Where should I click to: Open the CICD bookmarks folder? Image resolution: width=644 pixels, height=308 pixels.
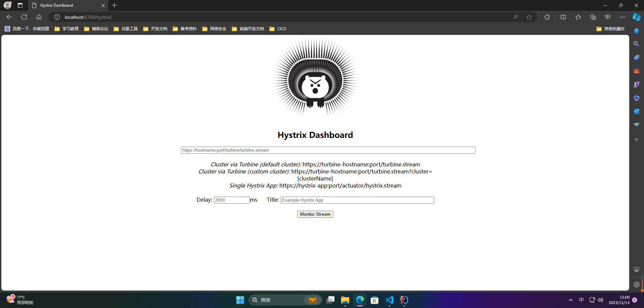pos(278,29)
